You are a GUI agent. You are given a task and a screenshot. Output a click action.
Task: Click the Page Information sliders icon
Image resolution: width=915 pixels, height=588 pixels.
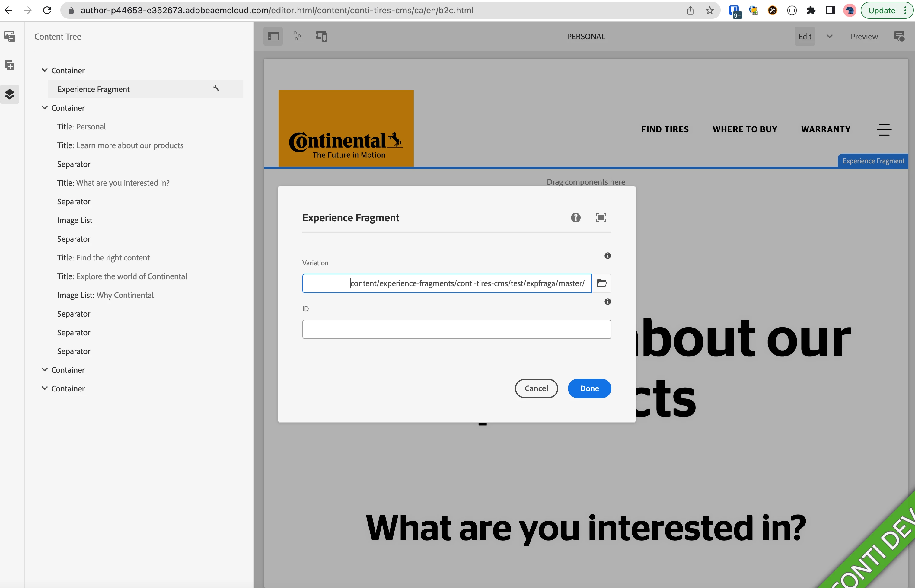[x=297, y=36]
